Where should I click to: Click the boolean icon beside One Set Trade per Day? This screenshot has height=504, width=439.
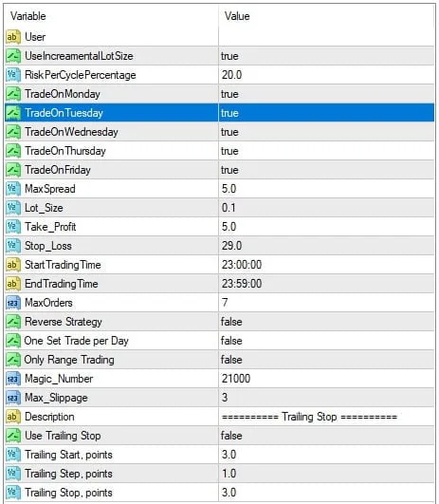pyautogui.click(x=13, y=341)
